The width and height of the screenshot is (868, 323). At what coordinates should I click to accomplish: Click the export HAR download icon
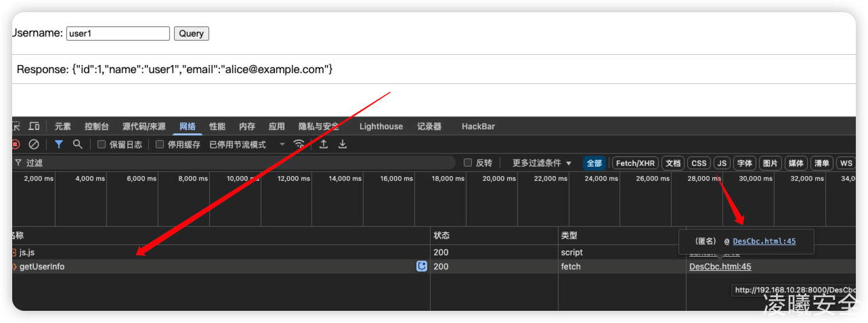point(343,144)
